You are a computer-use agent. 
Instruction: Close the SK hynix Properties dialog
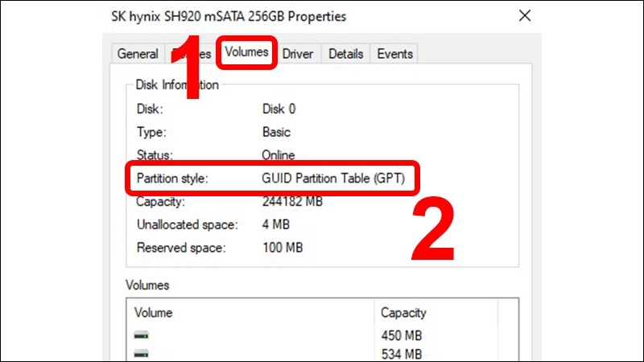tap(526, 15)
